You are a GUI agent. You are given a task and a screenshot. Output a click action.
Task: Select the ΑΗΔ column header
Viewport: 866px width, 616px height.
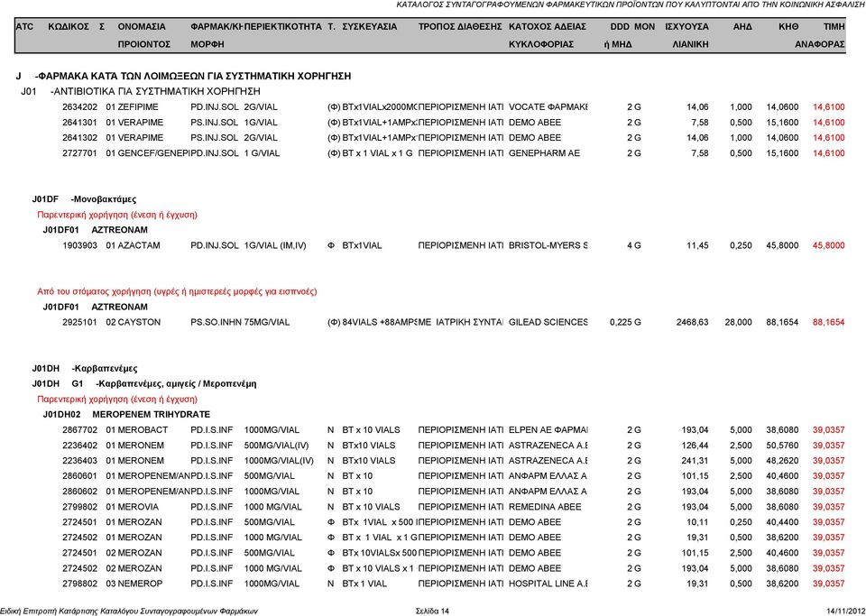[x=742, y=26]
